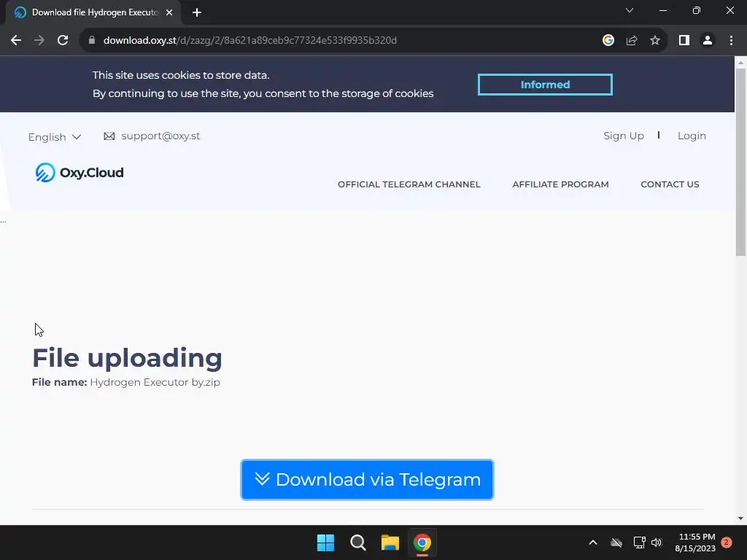Click the support@oxy.st email link
Viewport: 747px width, 560px height.
tap(160, 136)
